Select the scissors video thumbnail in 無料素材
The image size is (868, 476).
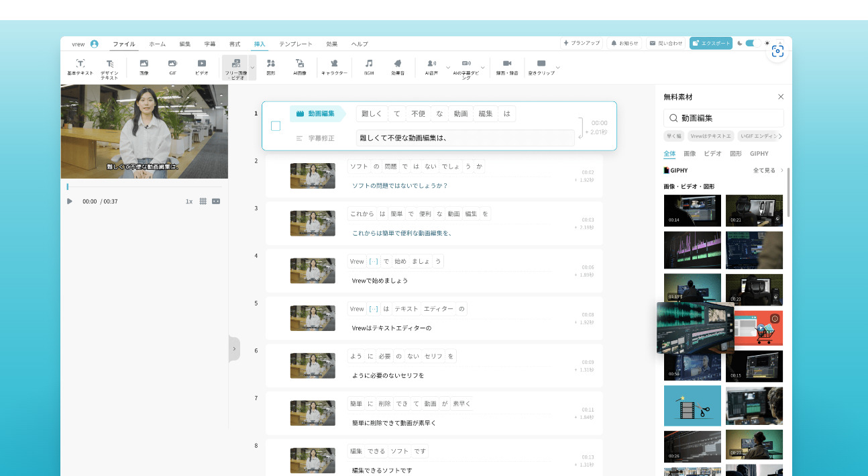692,406
